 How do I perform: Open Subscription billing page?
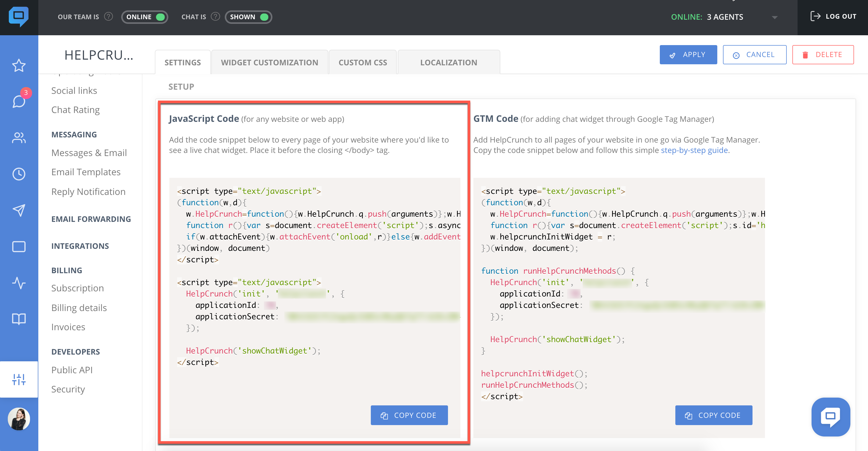point(77,288)
